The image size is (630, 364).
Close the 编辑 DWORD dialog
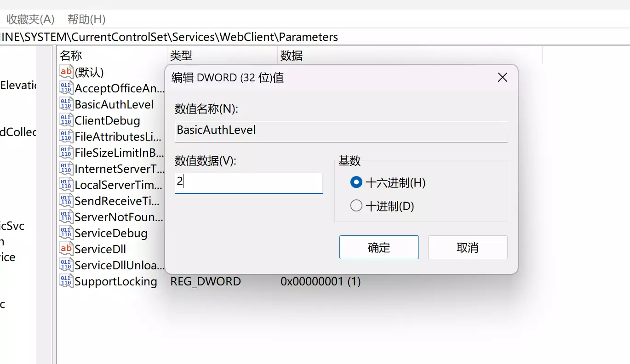[x=503, y=77]
